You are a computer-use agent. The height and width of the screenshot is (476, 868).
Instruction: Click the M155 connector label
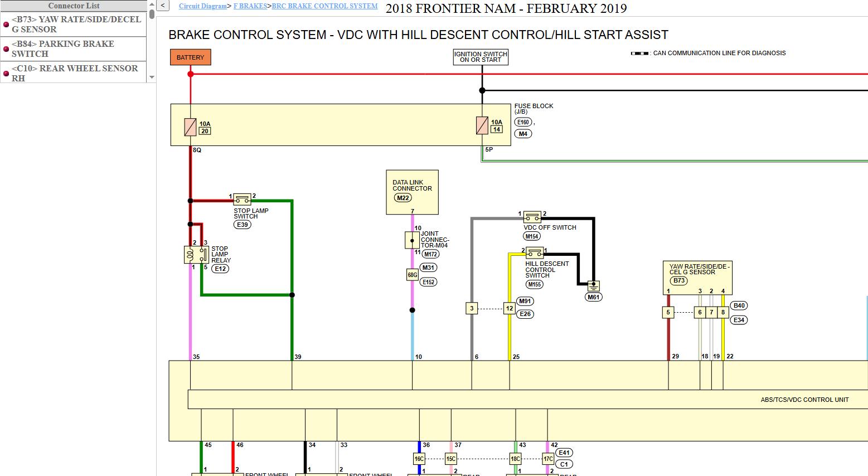pos(534,284)
